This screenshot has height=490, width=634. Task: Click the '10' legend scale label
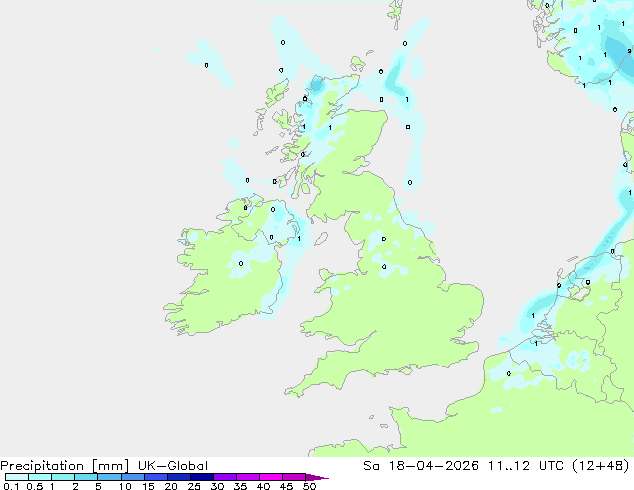[x=125, y=486]
